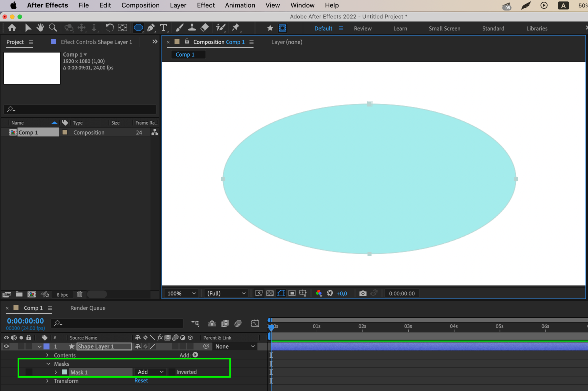588x391 pixels.
Task: Hide Shape Layer 1 with eye toggle
Action: [x=6, y=346]
